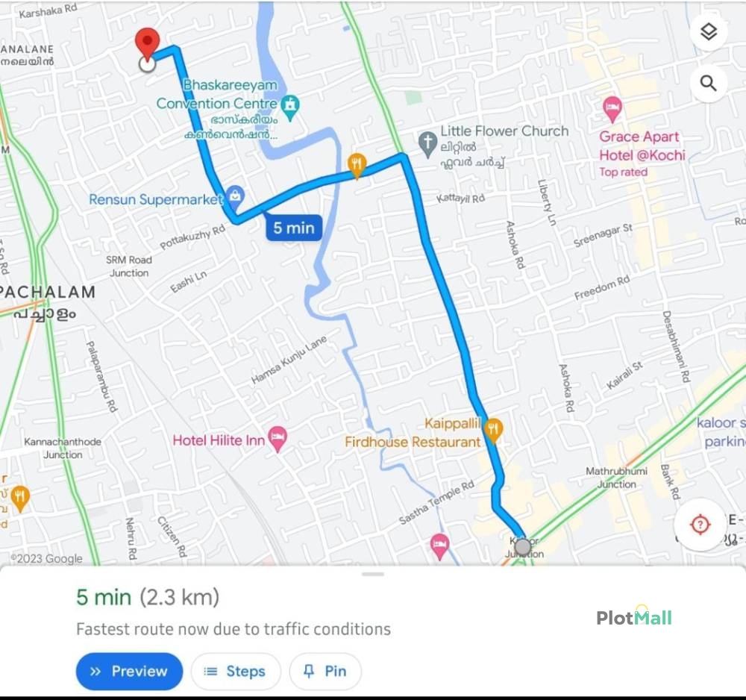Open the Steps list button
This screenshot has height=700, width=746.
[236, 671]
